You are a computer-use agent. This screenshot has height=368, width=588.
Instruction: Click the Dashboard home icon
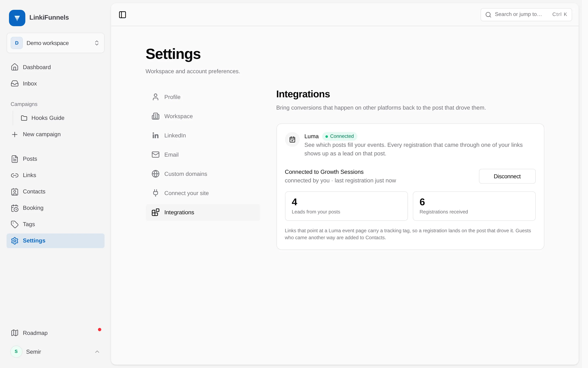click(14, 67)
